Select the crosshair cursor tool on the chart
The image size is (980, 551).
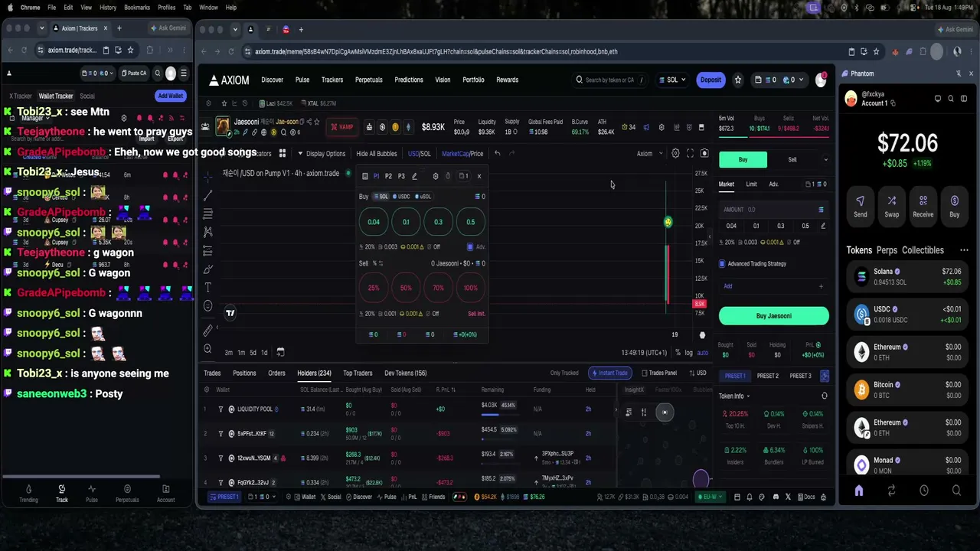[207, 177]
